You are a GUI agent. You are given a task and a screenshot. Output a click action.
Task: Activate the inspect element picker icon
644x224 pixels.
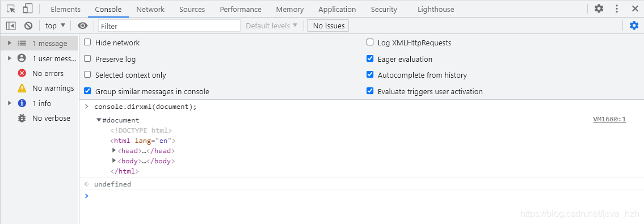click(x=11, y=9)
